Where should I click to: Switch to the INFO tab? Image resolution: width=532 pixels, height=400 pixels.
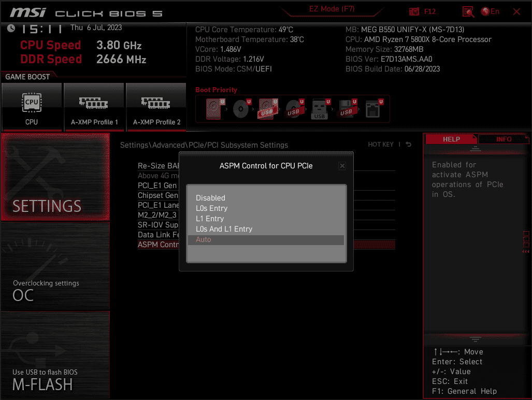click(x=504, y=139)
